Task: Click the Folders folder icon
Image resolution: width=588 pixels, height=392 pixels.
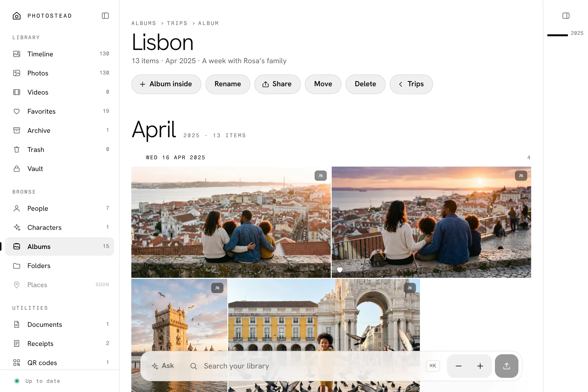Action: pos(16,266)
